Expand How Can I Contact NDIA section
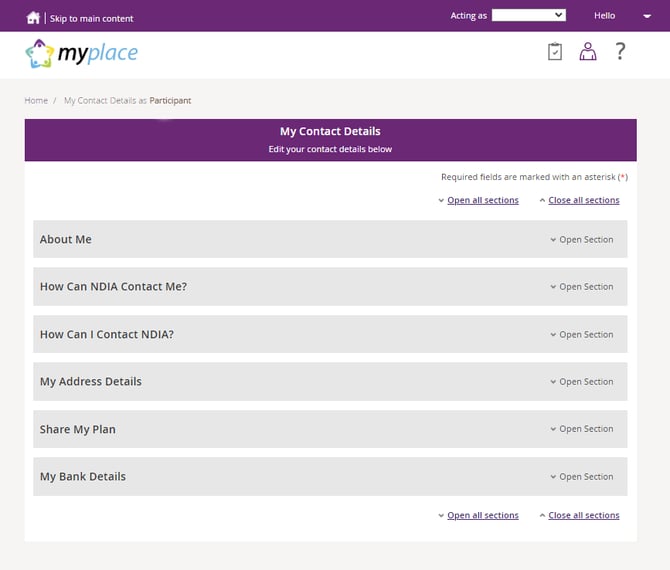 pyautogui.click(x=585, y=335)
